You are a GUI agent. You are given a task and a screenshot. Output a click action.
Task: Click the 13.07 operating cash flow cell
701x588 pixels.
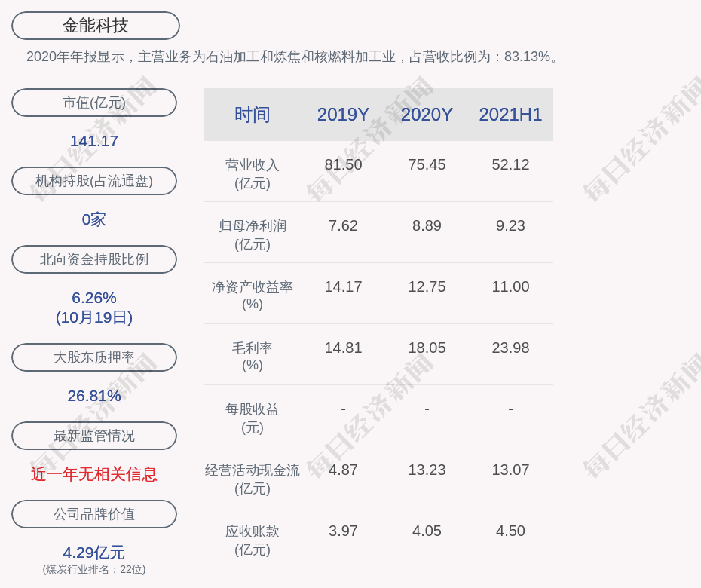(x=510, y=470)
